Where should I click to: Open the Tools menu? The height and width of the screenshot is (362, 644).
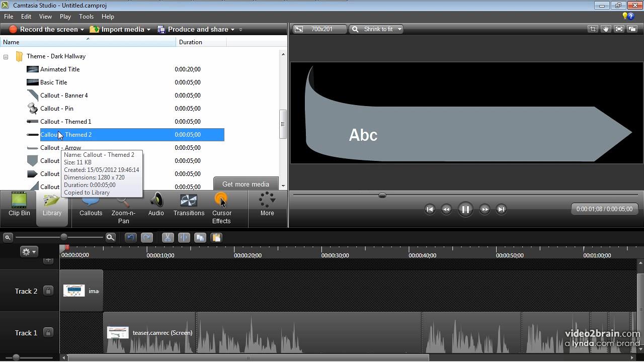(86, 16)
